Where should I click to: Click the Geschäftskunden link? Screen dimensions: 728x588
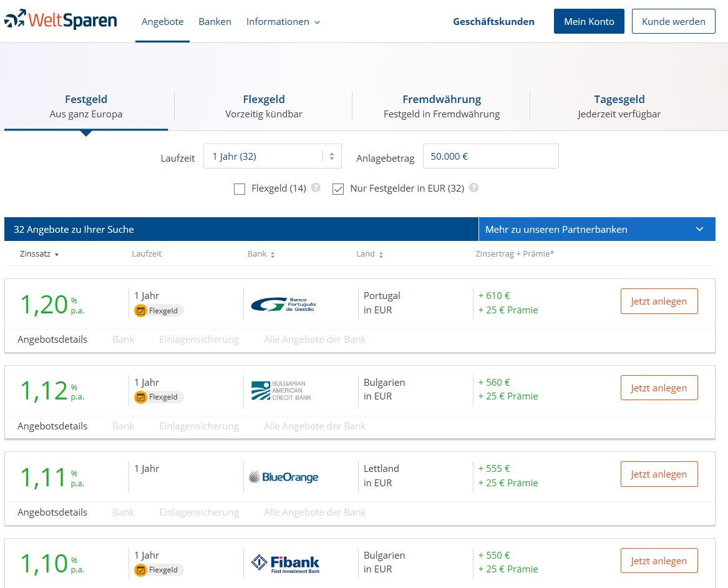[493, 22]
